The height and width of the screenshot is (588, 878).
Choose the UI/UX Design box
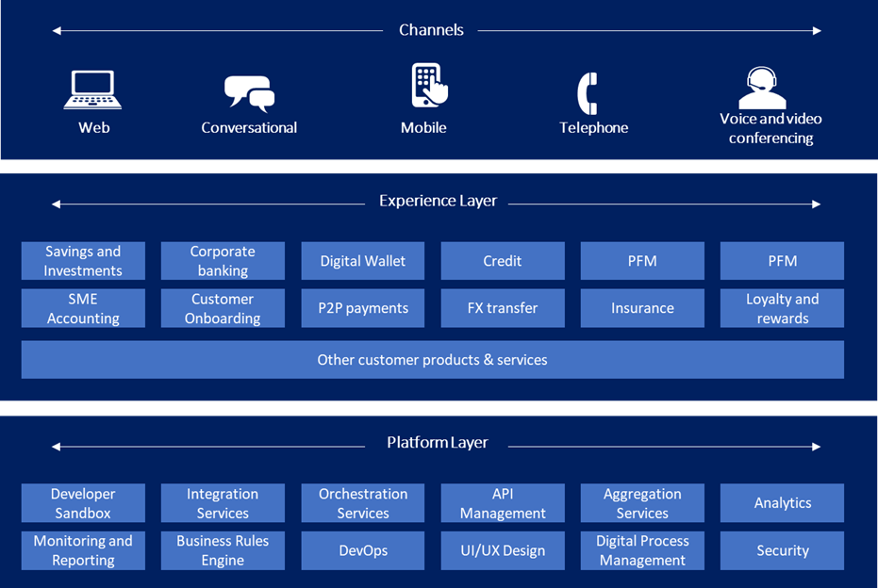pos(503,550)
